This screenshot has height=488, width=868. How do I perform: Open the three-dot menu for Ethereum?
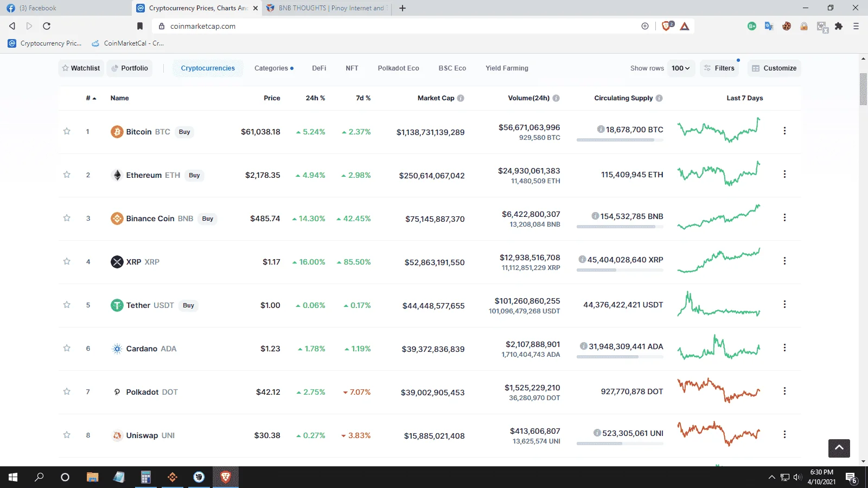click(784, 174)
